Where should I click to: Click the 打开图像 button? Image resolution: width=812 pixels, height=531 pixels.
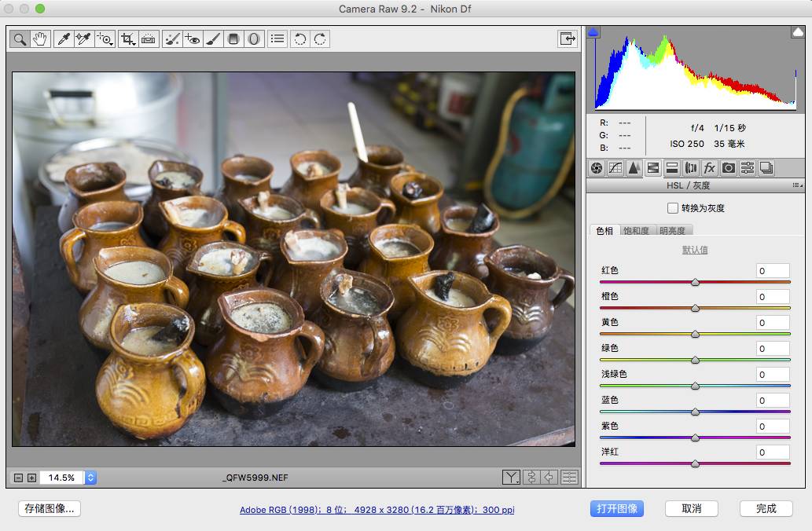point(617,508)
